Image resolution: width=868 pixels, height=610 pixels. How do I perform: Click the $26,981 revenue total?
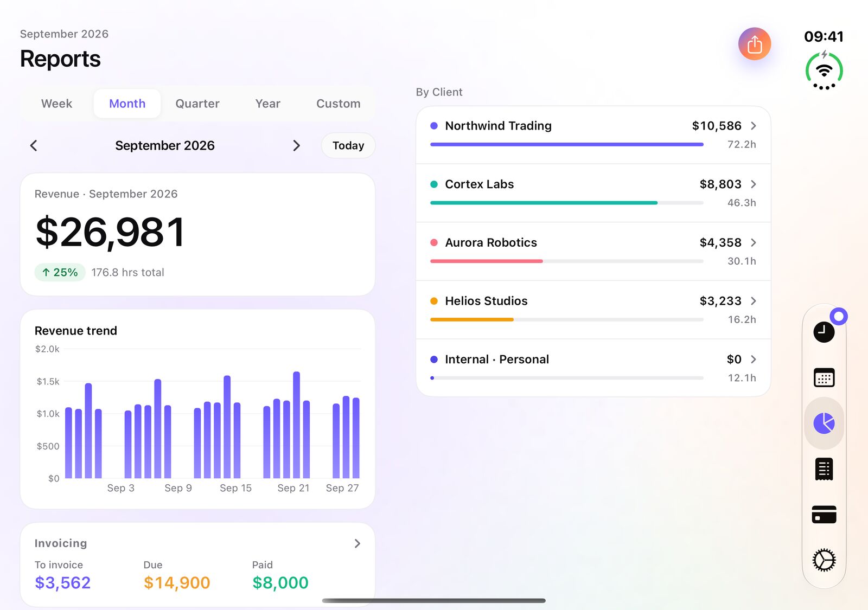click(111, 232)
